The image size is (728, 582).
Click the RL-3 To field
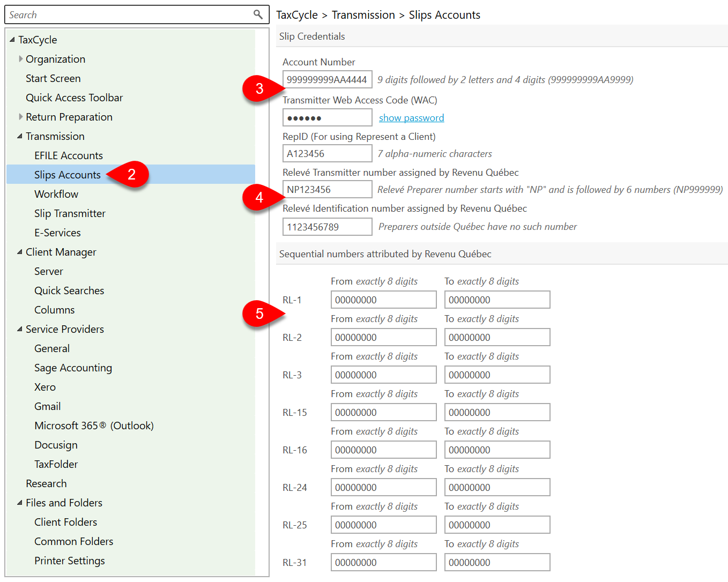click(x=497, y=375)
